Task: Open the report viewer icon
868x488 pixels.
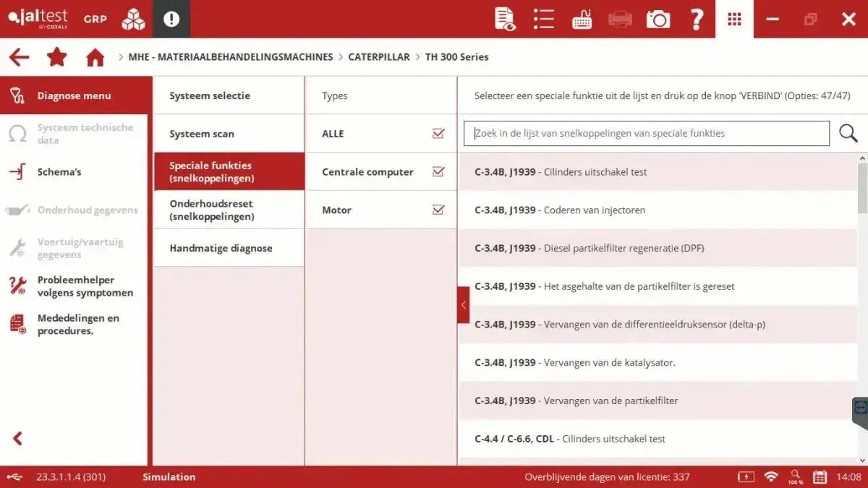Action: click(504, 19)
